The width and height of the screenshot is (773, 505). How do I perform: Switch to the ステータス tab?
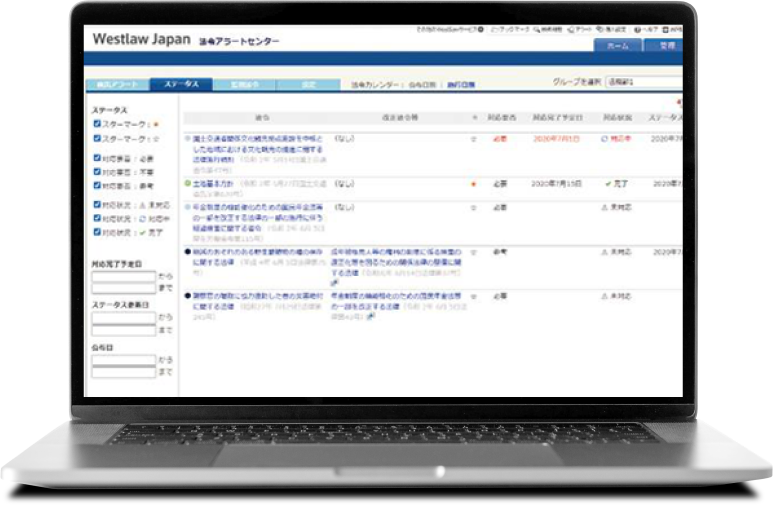[x=181, y=84]
